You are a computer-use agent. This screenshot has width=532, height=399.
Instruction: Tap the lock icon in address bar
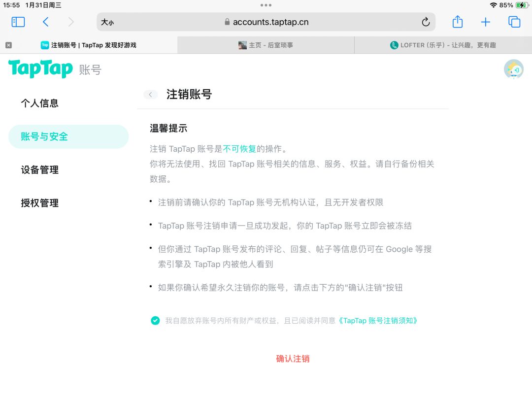pyautogui.click(x=227, y=22)
